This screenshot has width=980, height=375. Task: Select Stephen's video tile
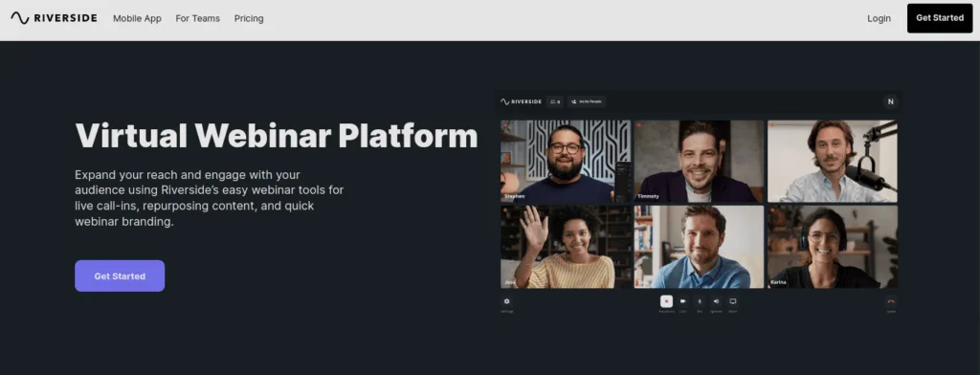(566, 162)
